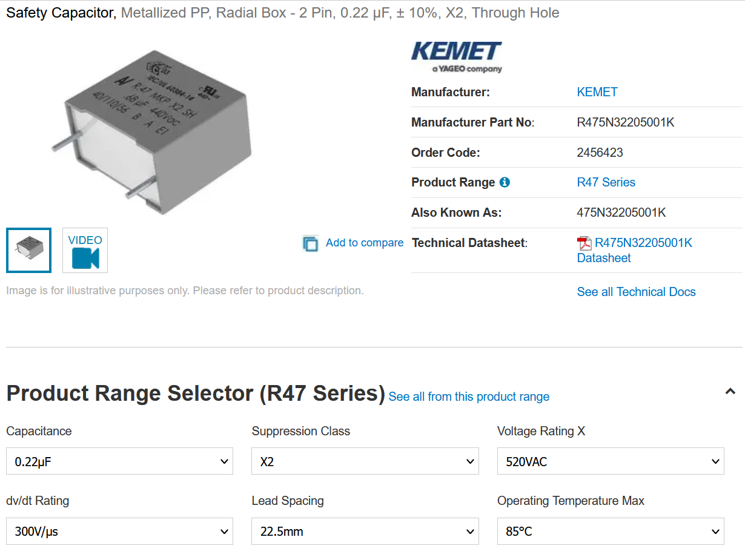Click See all Technical Docs
The height and width of the screenshot is (560, 745).
(x=637, y=292)
